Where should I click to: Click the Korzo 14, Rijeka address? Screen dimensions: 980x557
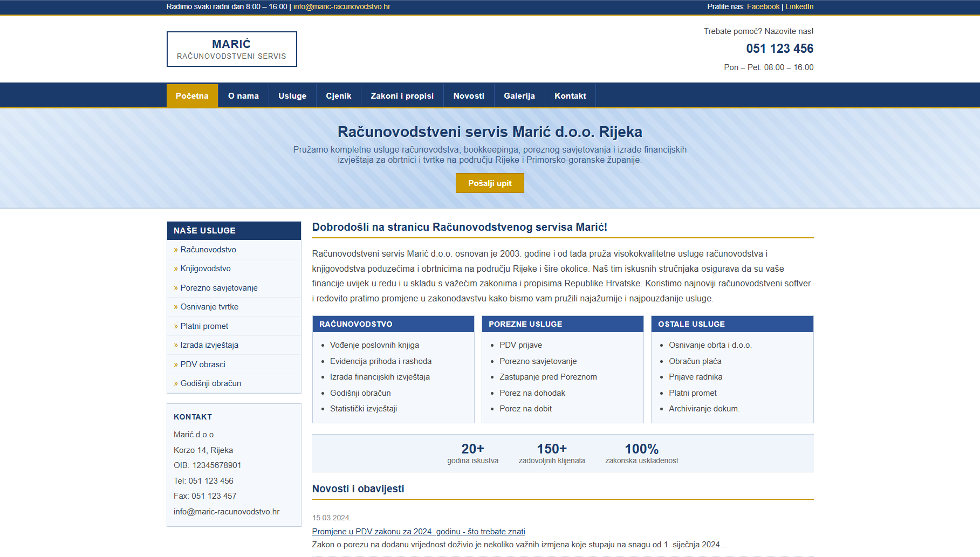click(203, 450)
